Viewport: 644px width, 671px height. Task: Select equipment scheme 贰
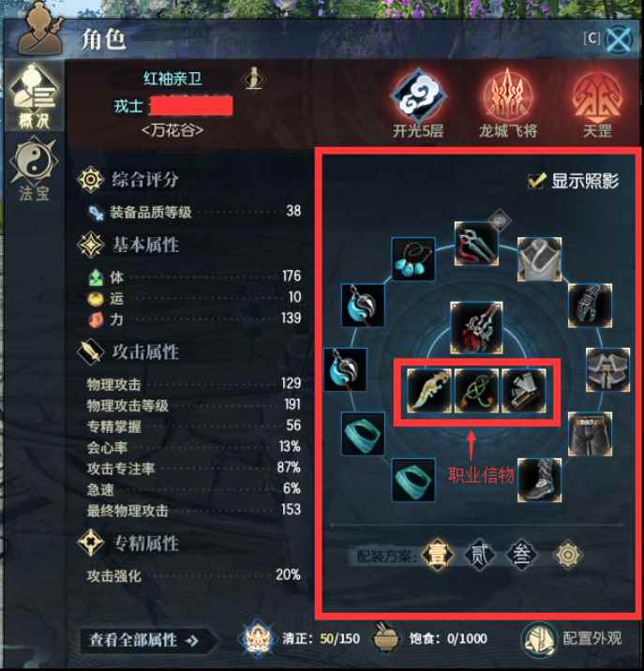coord(480,555)
